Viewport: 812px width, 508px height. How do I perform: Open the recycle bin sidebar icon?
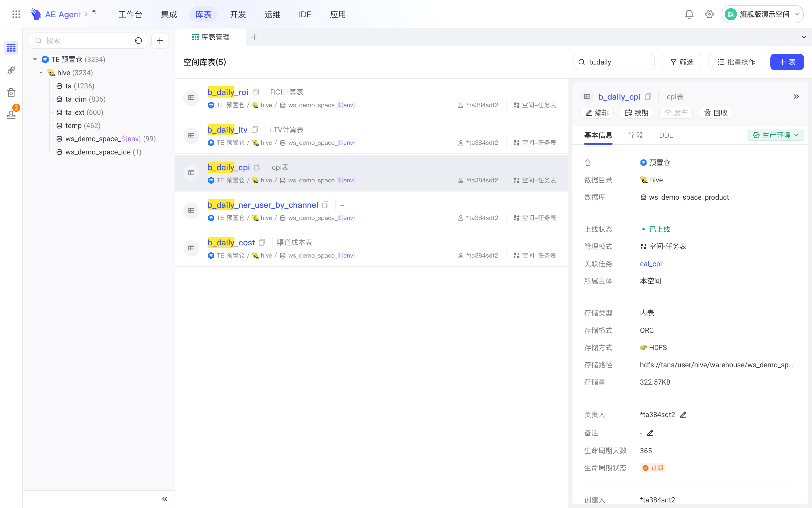[x=11, y=92]
